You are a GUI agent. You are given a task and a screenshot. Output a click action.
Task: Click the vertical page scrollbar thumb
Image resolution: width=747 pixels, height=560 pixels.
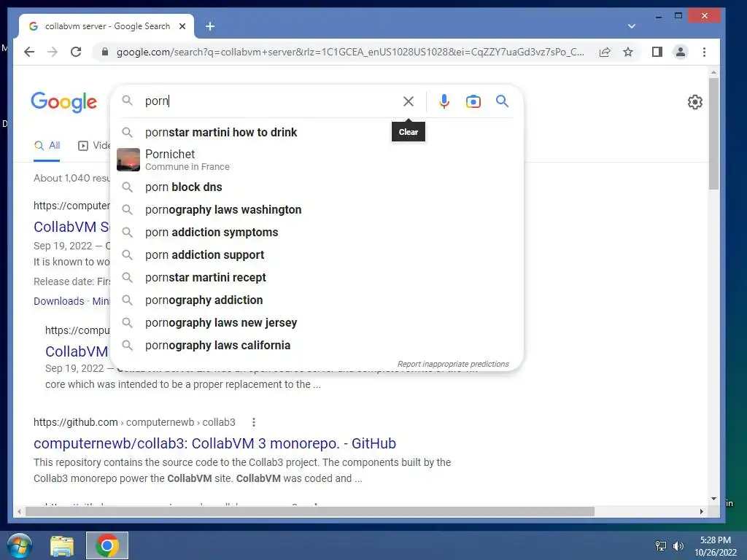[x=713, y=133]
